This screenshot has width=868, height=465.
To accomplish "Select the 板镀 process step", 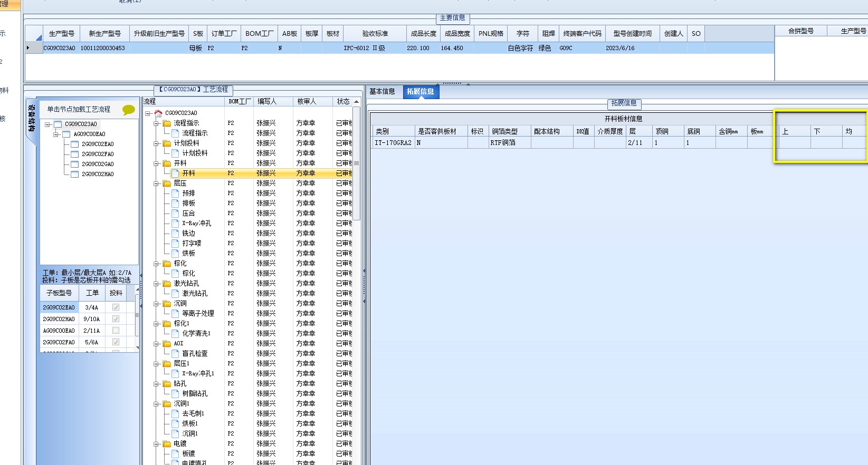I will [189, 453].
